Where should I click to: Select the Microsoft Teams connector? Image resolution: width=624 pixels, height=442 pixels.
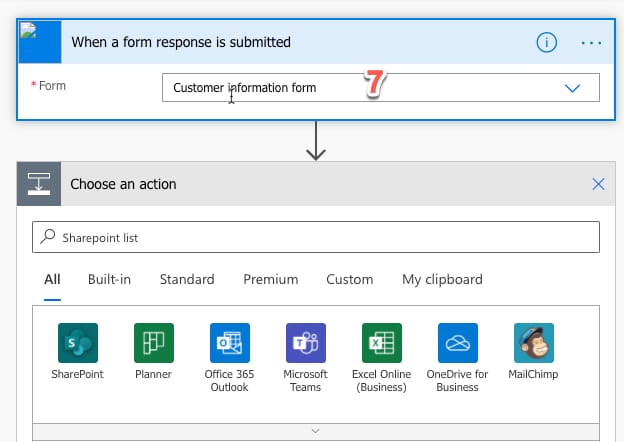point(306,343)
